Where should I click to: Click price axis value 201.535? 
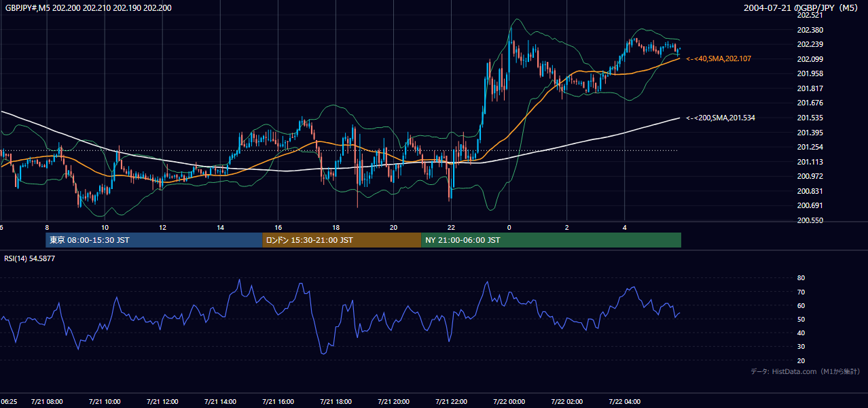(810, 118)
